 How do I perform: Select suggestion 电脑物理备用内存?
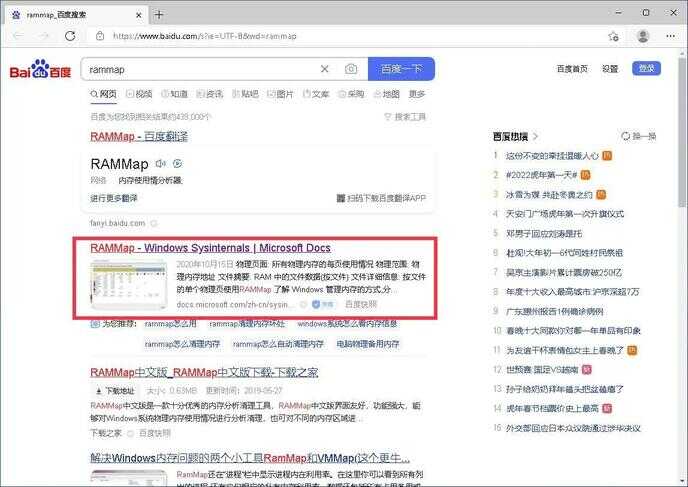point(368,344)
